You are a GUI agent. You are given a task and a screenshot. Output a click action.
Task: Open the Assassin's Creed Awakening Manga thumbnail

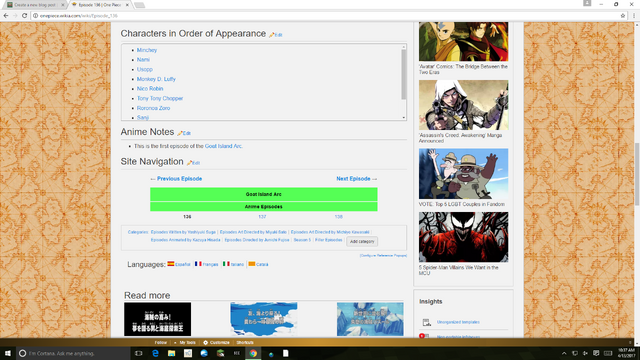(463, 105)
